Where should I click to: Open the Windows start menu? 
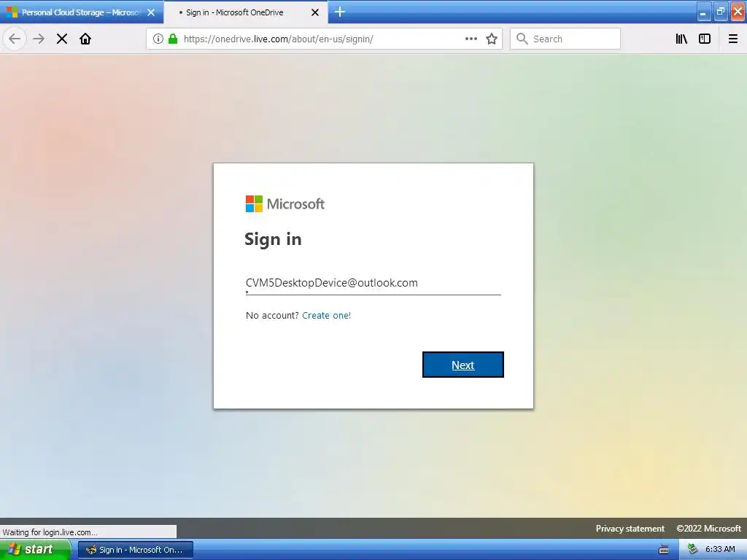pos(35,550)
